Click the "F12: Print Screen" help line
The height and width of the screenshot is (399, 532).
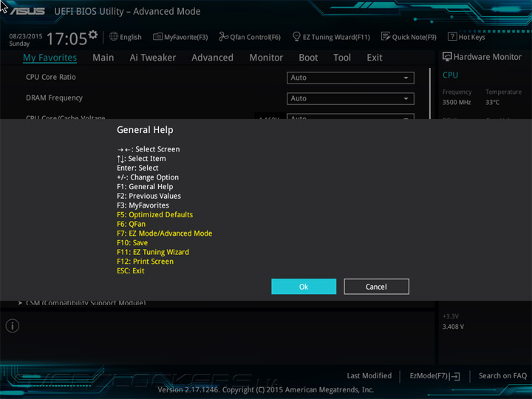(146, 262)
